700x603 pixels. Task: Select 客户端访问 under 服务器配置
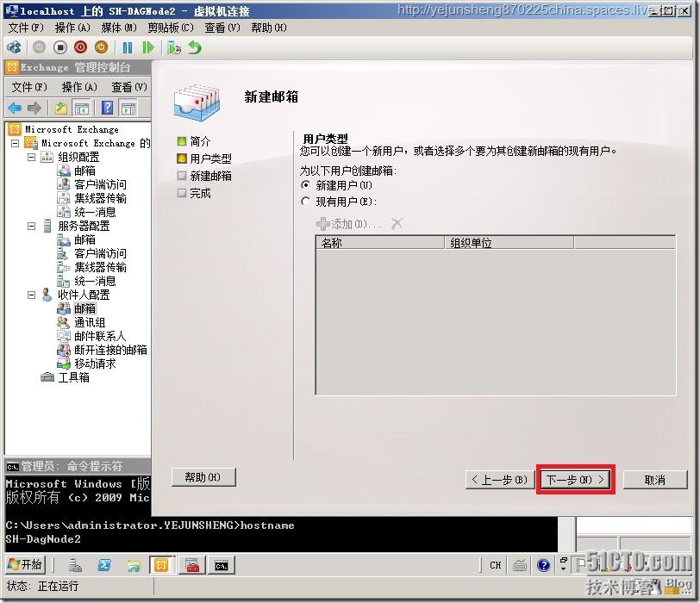(x=101, y=254)
